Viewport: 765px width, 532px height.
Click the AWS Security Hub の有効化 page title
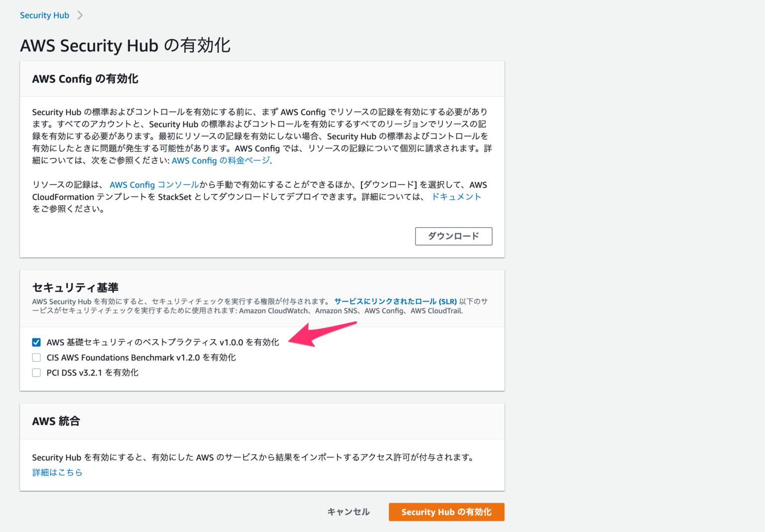125,45
